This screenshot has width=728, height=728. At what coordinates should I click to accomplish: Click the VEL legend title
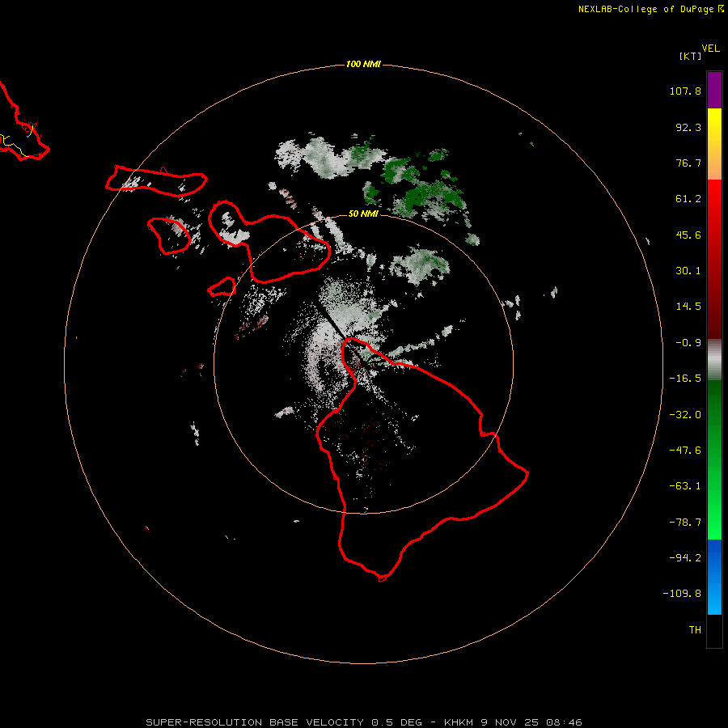(x=711, y=49)
